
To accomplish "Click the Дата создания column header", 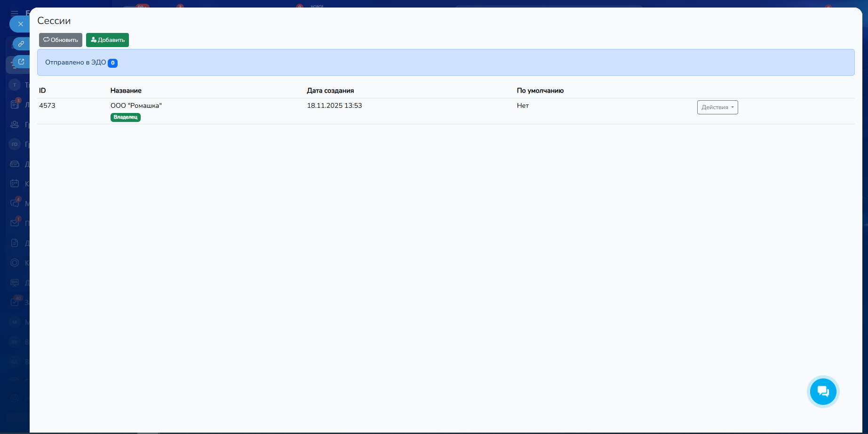I will (330, 90).
